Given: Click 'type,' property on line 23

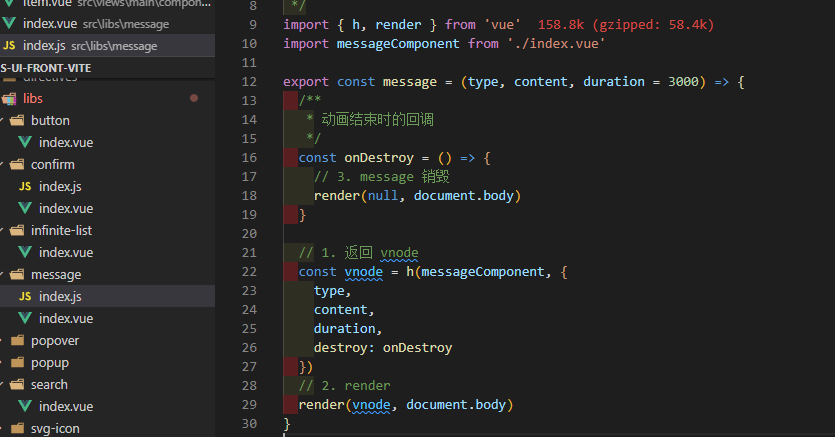Looking at the screenshot, I should 332,291.
